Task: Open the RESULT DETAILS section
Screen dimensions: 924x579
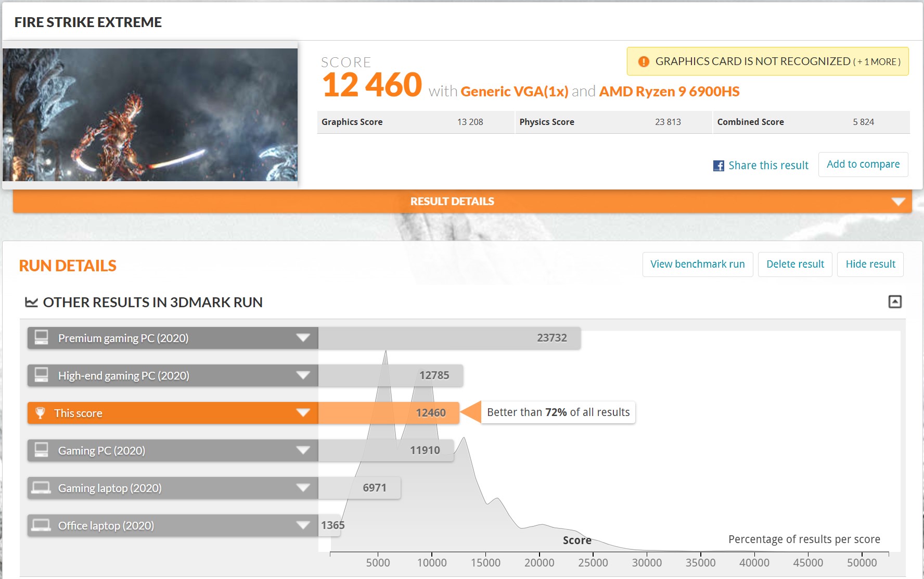Action: [x=463, y=201]
